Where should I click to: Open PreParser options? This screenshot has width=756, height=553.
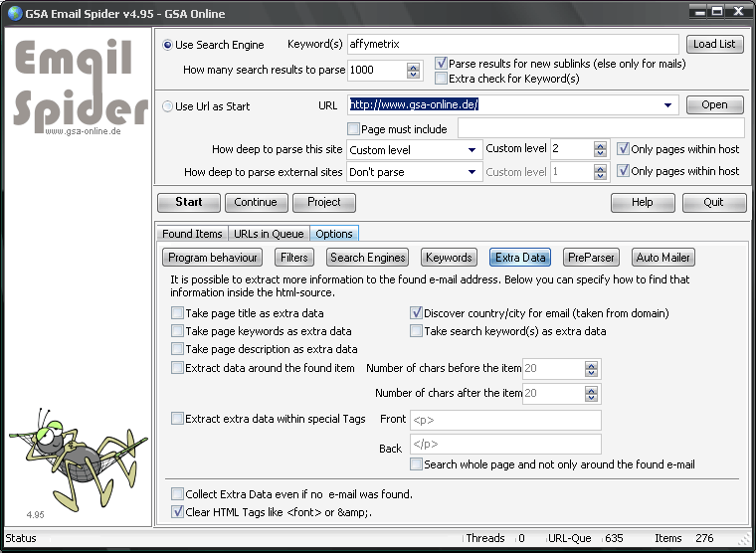pos(591,258)
